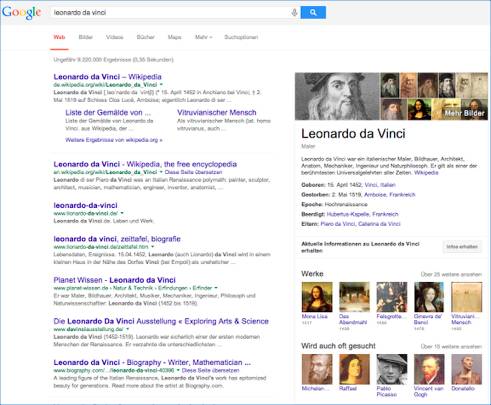Open the large Leonardo portrait image
491x405 pixels.
point(337,96)
